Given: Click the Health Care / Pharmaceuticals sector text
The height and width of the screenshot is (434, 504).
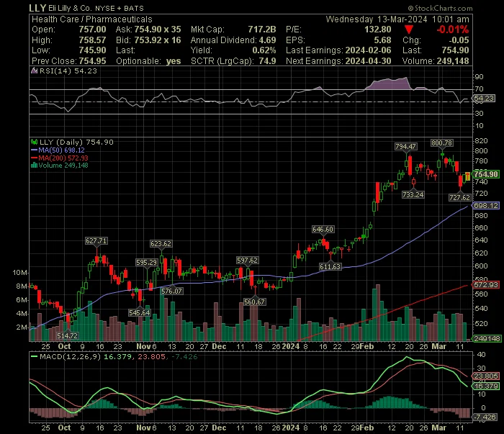Looking at the screenshot, I should point(92,19).
